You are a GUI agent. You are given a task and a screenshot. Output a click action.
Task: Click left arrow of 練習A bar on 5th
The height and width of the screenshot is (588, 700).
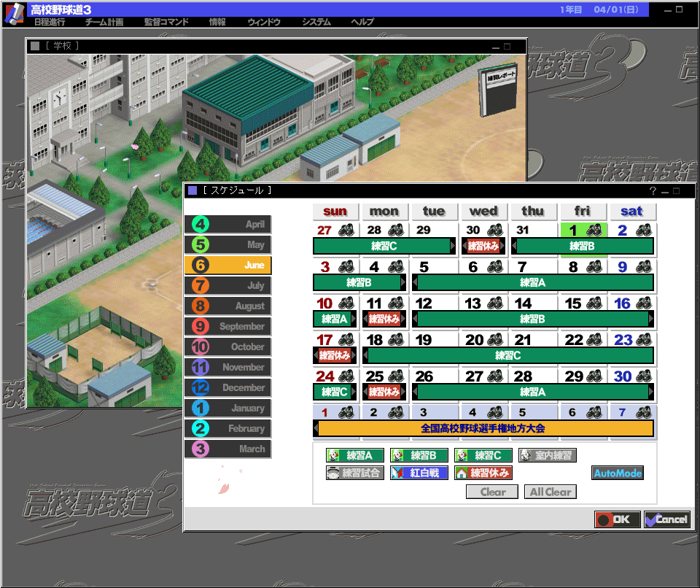click(x=416, y=282)
